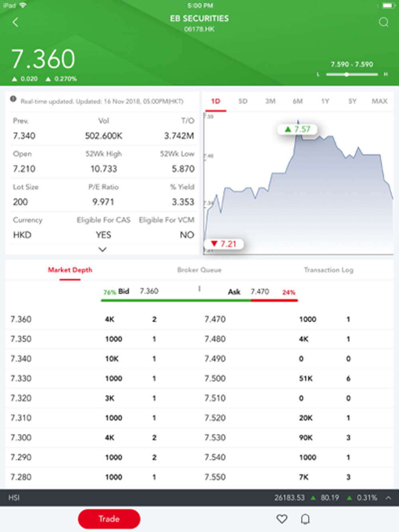Open search with the magnifier icon
The width and height of the screenshot is (399, 532).
coord(383,22)
